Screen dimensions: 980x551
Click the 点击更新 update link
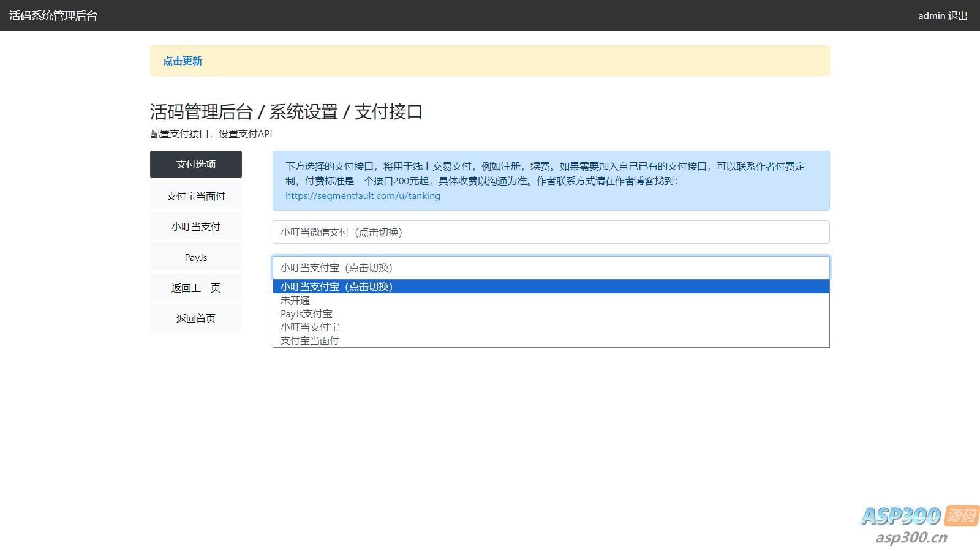coord(183,61)
